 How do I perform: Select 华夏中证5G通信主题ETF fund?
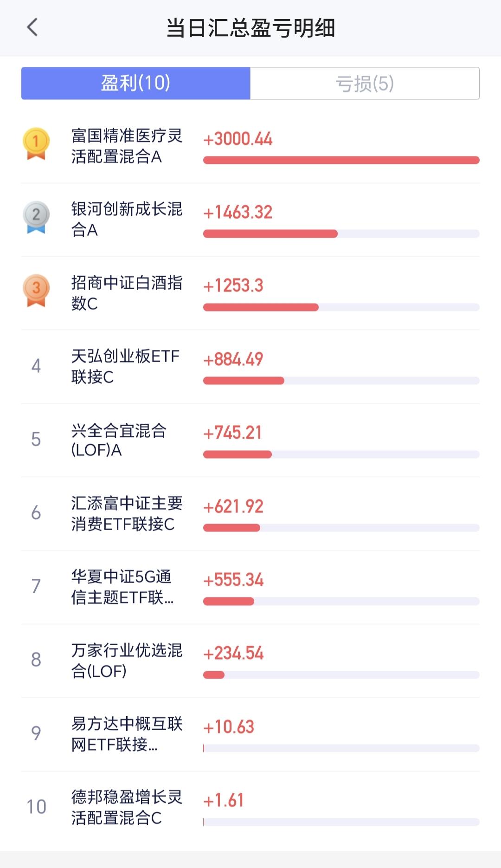pos(122,587)
